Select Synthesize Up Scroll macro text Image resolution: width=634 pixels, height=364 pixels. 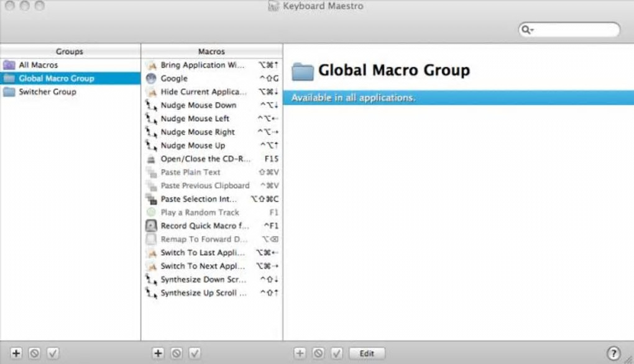(x=203, y=293)
